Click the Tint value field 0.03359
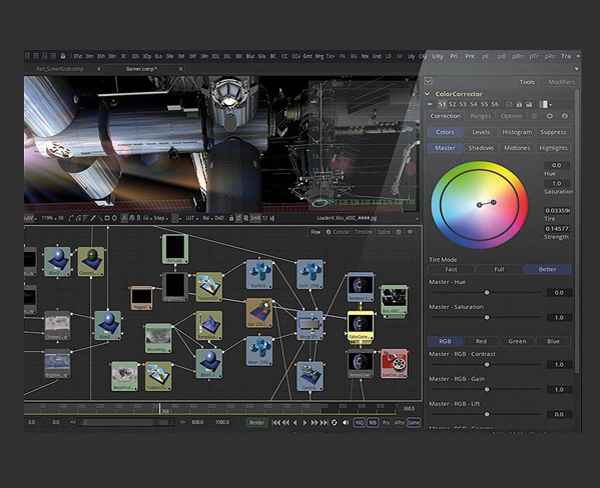The height and width of the screenshot is (488, 600). pyautogui.click(x=557, y=211)
